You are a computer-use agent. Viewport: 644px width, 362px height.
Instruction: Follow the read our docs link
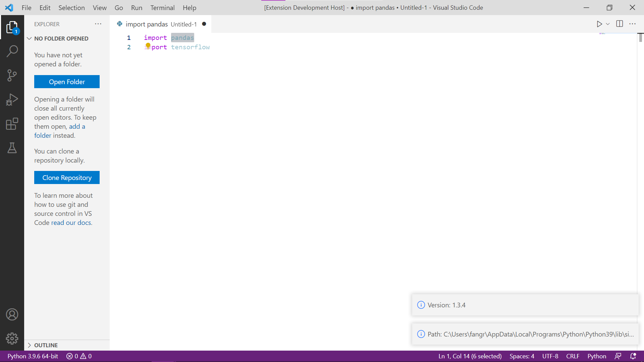coord(71,223)
